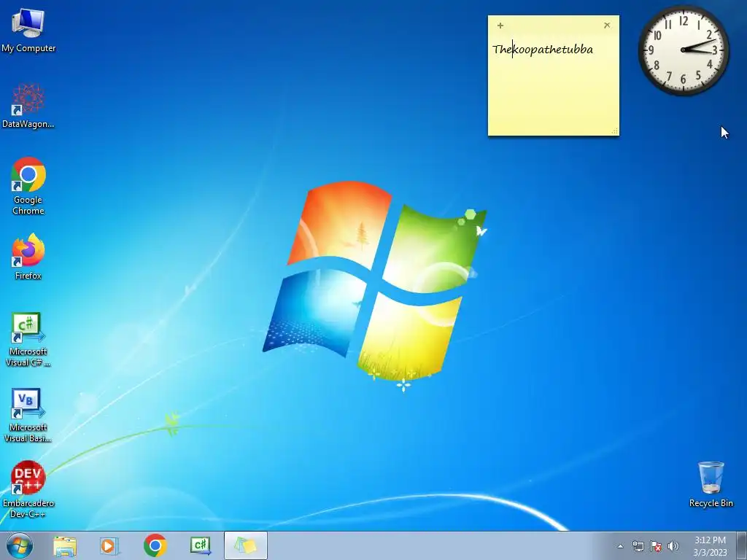Select the Recycle Bin icon
The image size is (747, 560).
[x=711, y=484]
